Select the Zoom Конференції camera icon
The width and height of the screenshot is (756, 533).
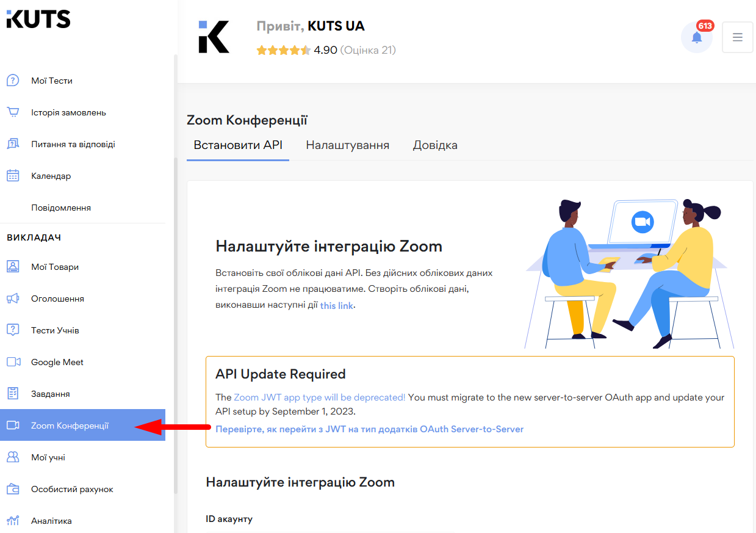(13, 425)
